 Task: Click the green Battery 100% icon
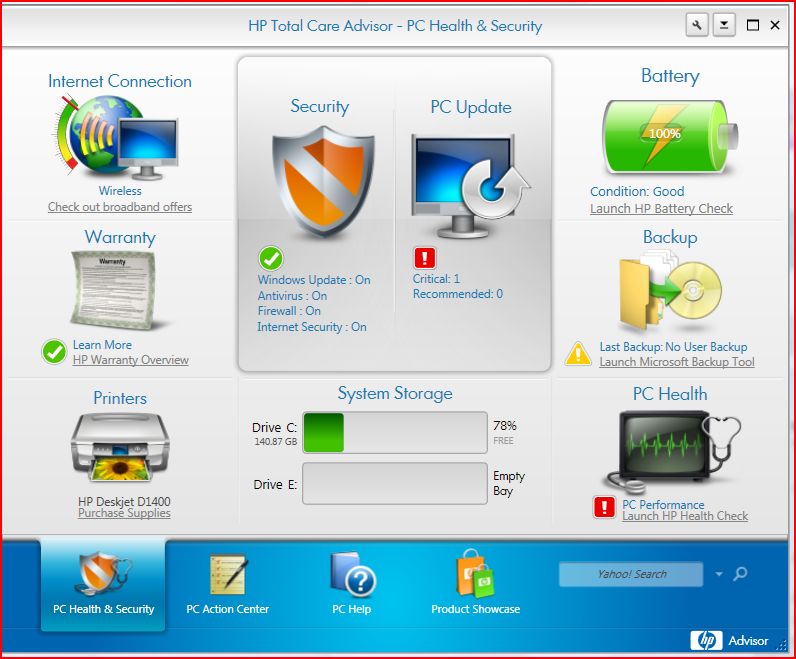tap(669, 137)
